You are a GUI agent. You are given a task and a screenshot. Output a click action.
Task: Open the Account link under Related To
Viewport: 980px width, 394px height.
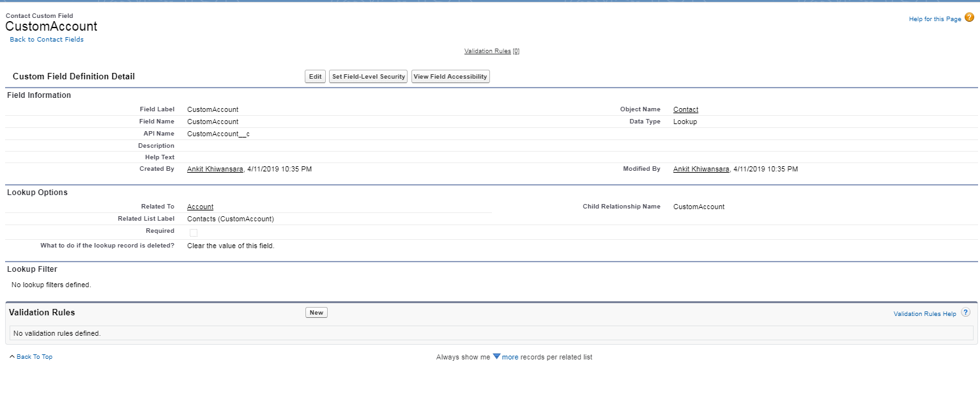pyautogui.click(x=200, y=206)
